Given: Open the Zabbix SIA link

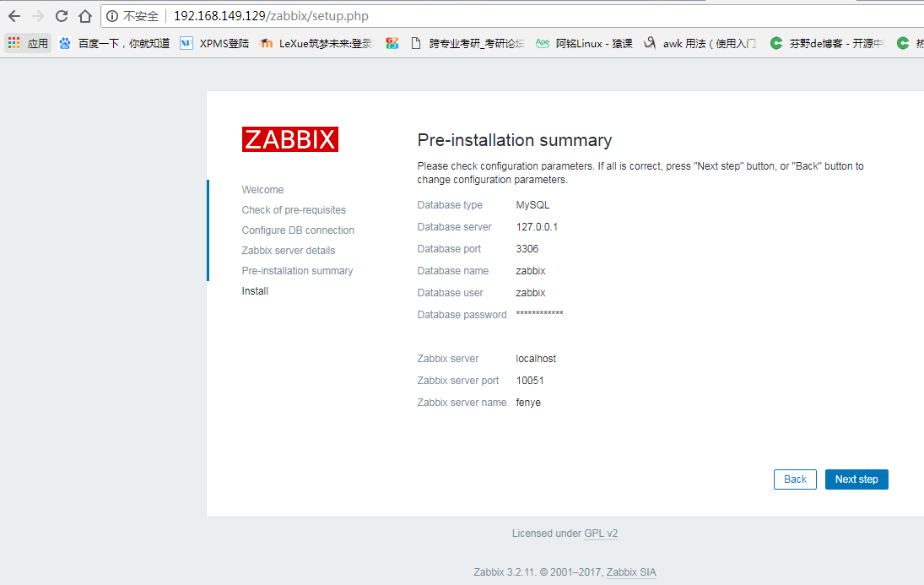Looking at the screenshot, I should point(631,572).
